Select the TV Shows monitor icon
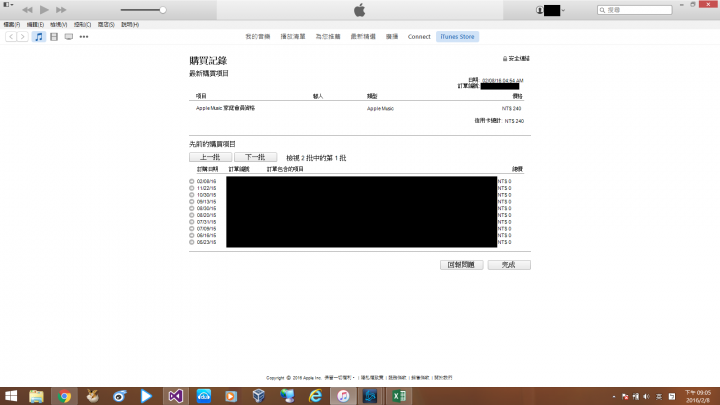 pyautogui.click(x=68, y=36)
